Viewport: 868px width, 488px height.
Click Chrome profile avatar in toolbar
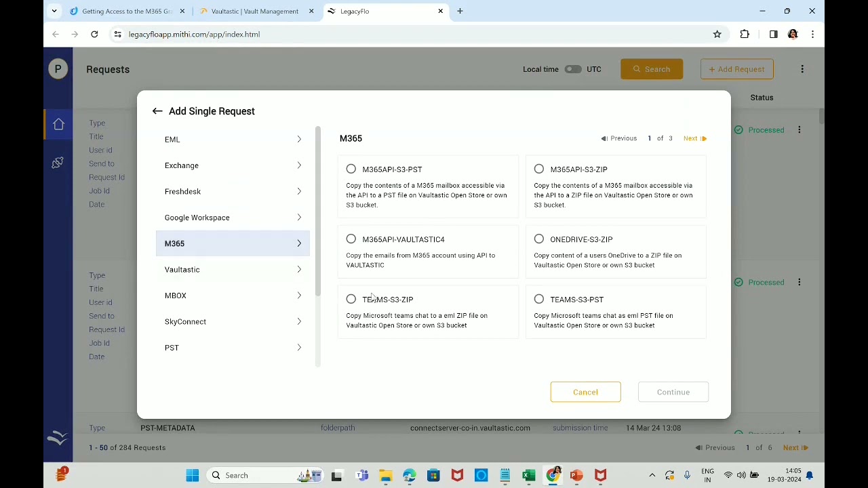pyautogui.click(x=793, y=35)
